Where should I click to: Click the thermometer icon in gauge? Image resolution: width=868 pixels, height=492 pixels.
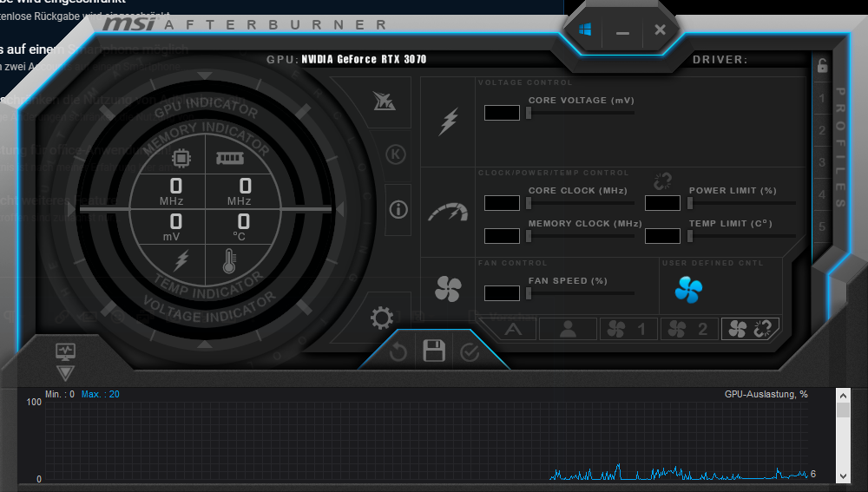[x=229, y=260]
